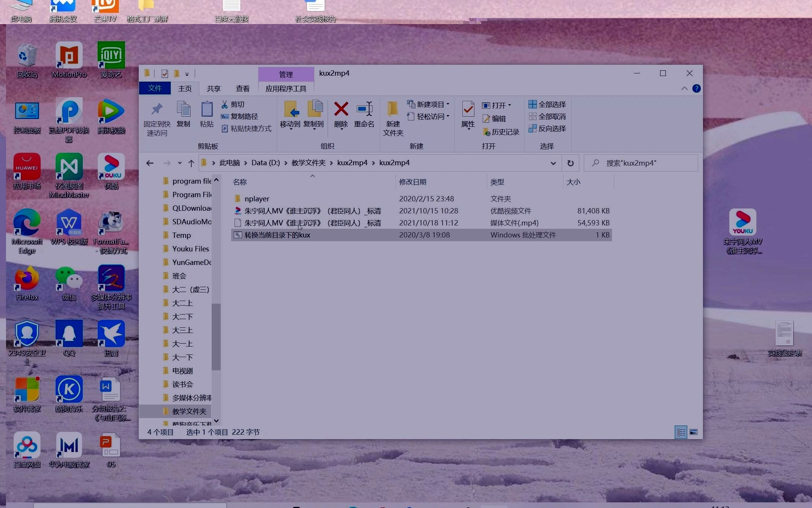This screenshot has width=812, height=508.
Task: Click the explorer help question mark icon
Action: pos(696,88)
